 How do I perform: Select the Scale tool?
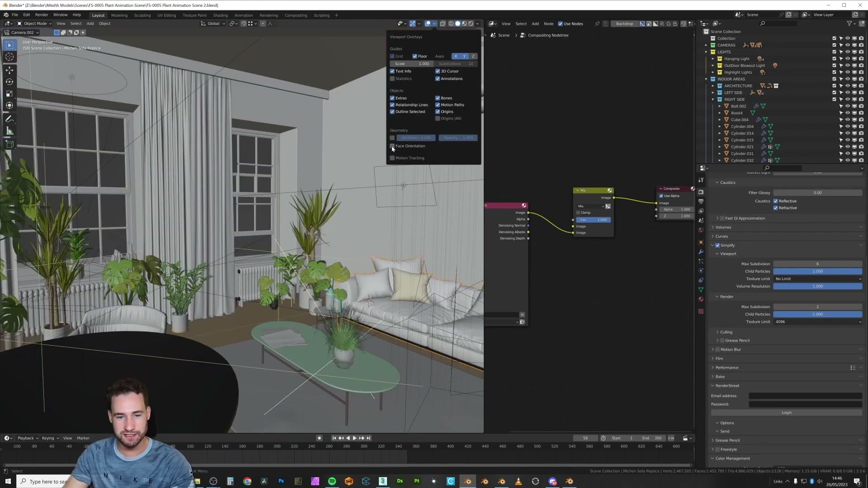click(9, 94)
